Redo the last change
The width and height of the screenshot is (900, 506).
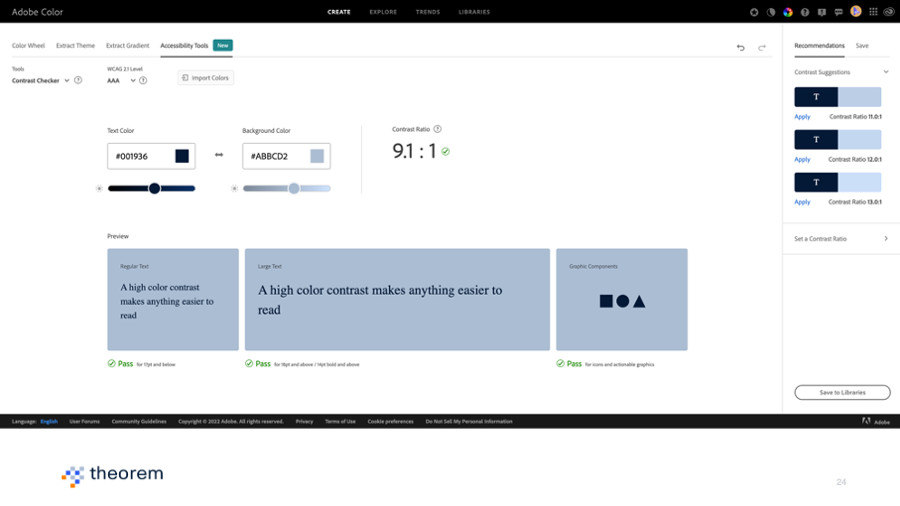point(762,48)
